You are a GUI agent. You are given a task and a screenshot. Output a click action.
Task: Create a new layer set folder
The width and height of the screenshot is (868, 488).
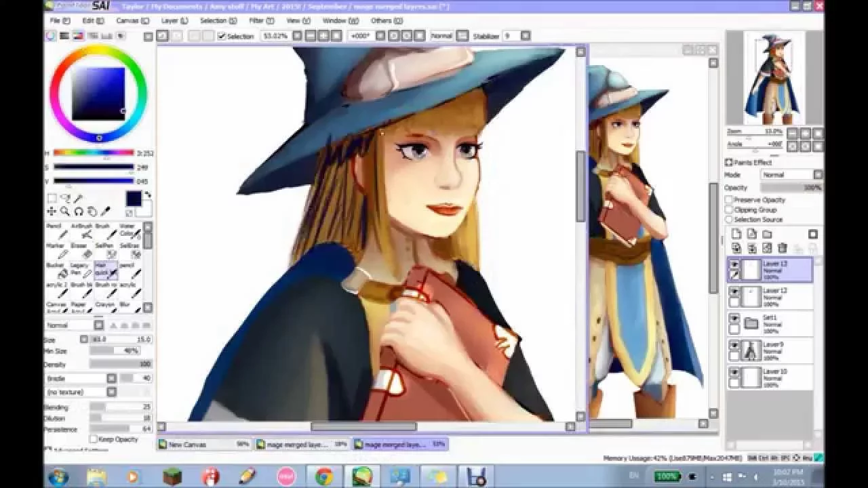point(767,235)
